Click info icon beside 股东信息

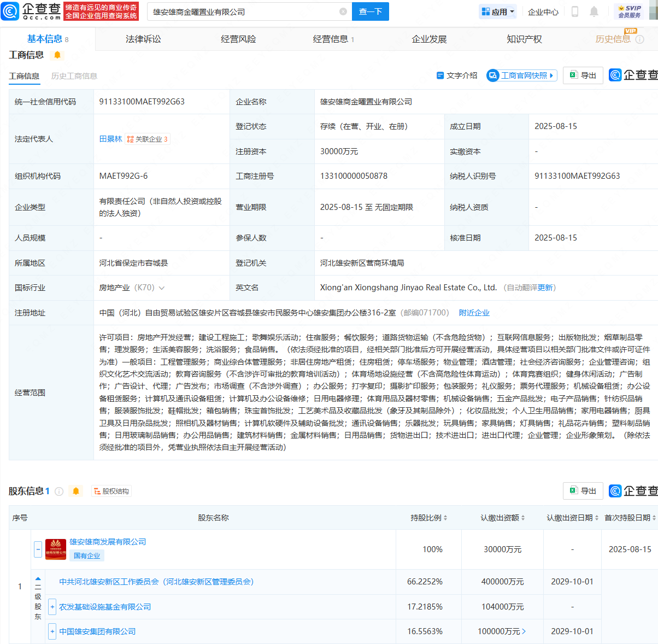pyautogui.click(x=59, y=491)
